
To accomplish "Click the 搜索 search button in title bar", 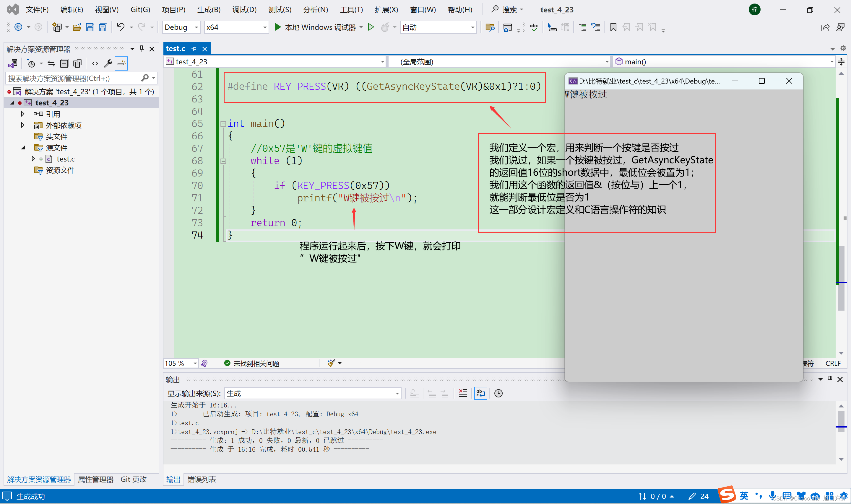I will 507,9.
